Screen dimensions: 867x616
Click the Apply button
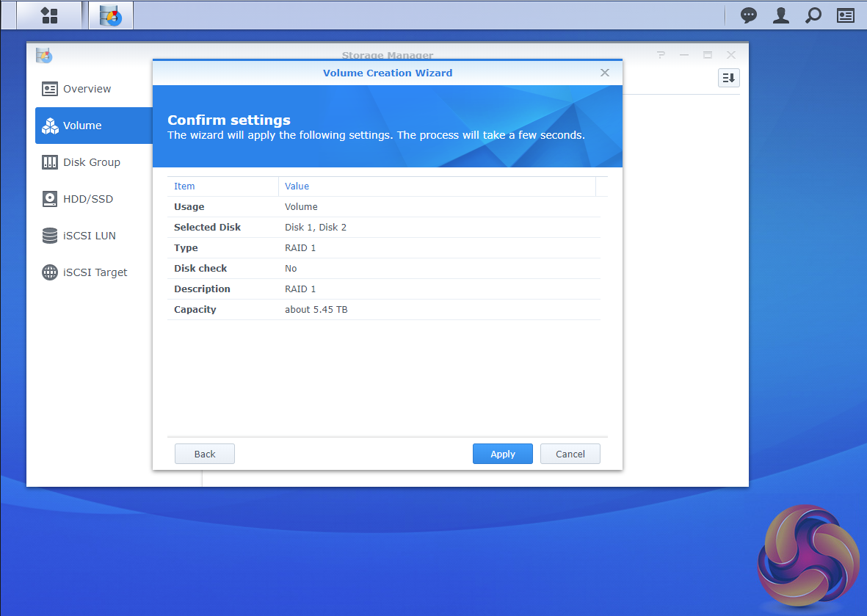(x=503, y=454)
